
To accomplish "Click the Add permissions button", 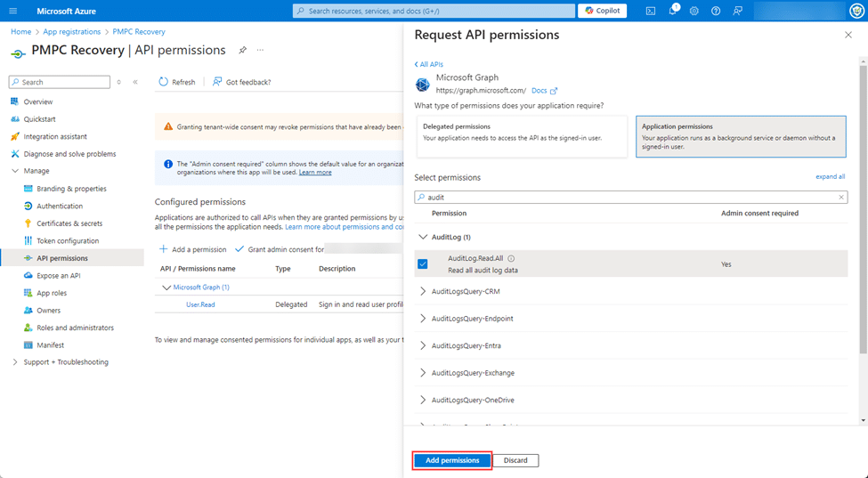I will coord(452,460).
